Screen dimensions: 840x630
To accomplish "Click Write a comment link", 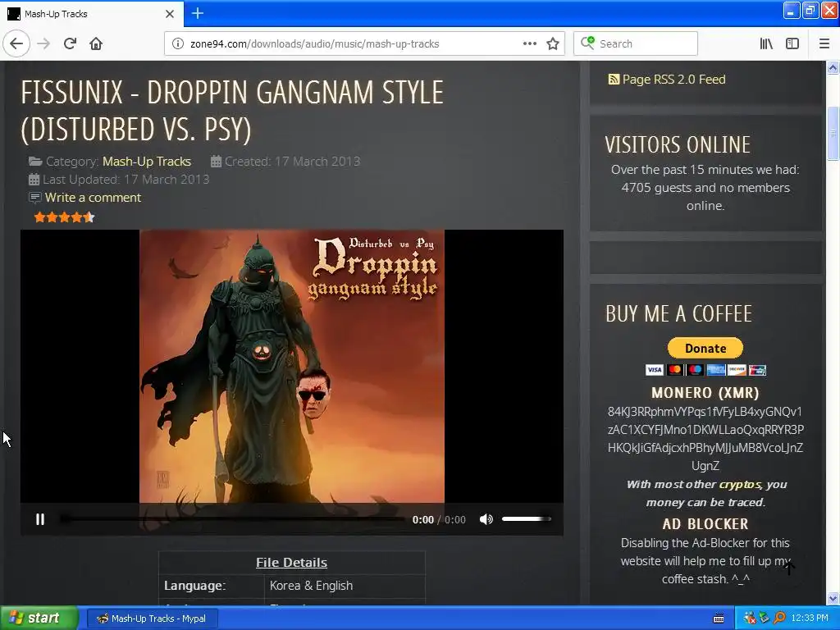I will coord(93,197).
